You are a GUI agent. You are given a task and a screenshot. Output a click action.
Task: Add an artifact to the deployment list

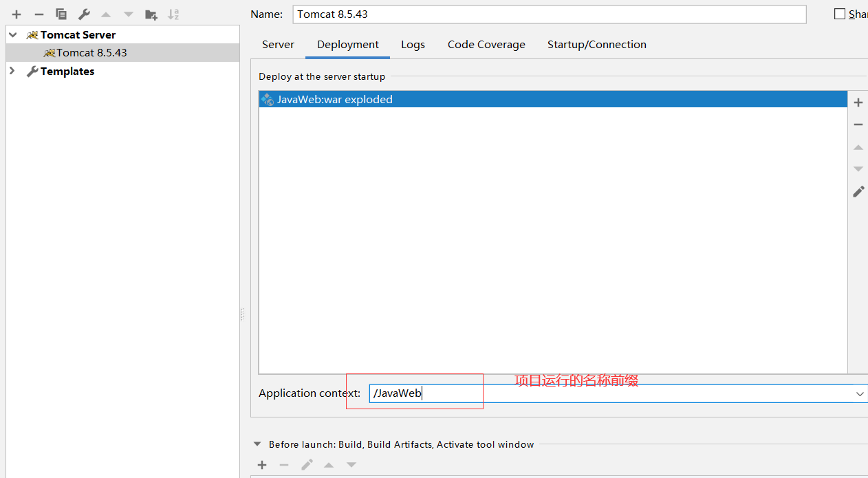tap(858, 102)
